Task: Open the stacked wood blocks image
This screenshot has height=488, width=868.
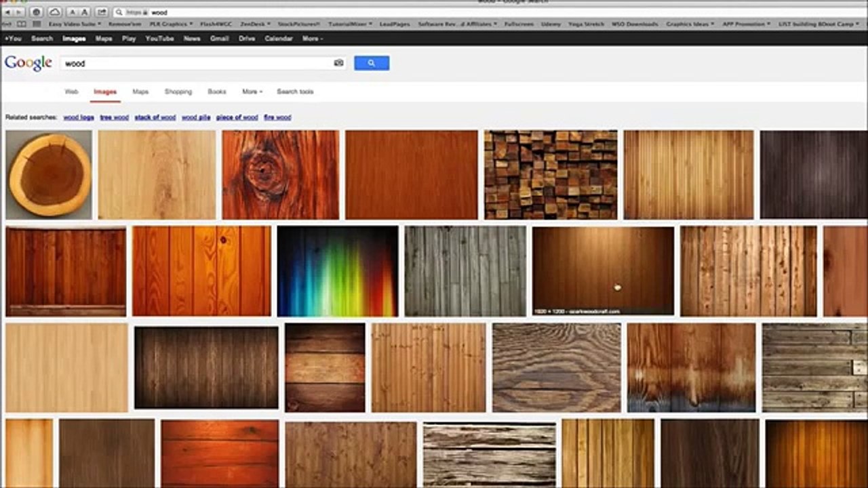Action: click(551, 175)
